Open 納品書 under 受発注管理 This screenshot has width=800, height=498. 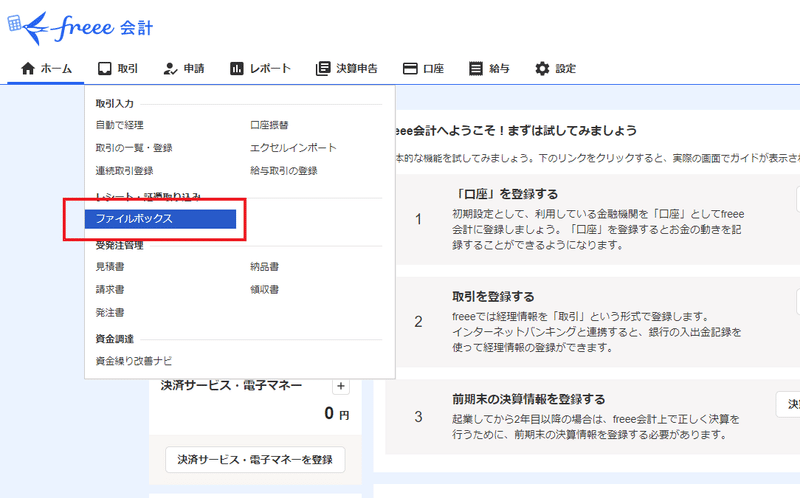click(x=264, y=267)
